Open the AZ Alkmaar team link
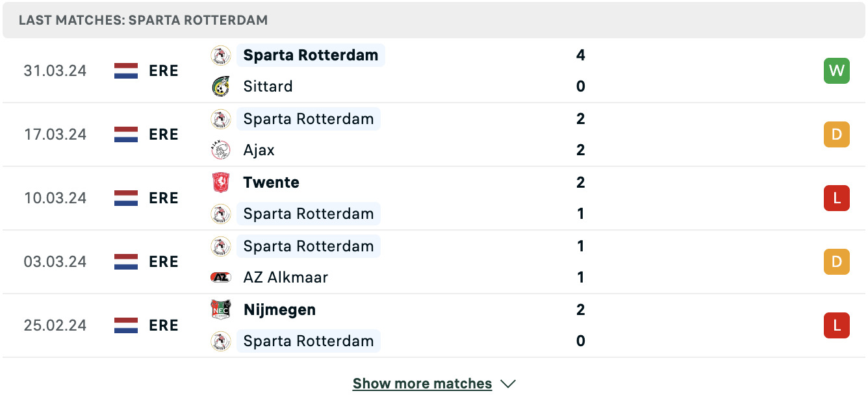Image resolution: width=868 pixels, height=417 pixels. (x=286, y=277)
